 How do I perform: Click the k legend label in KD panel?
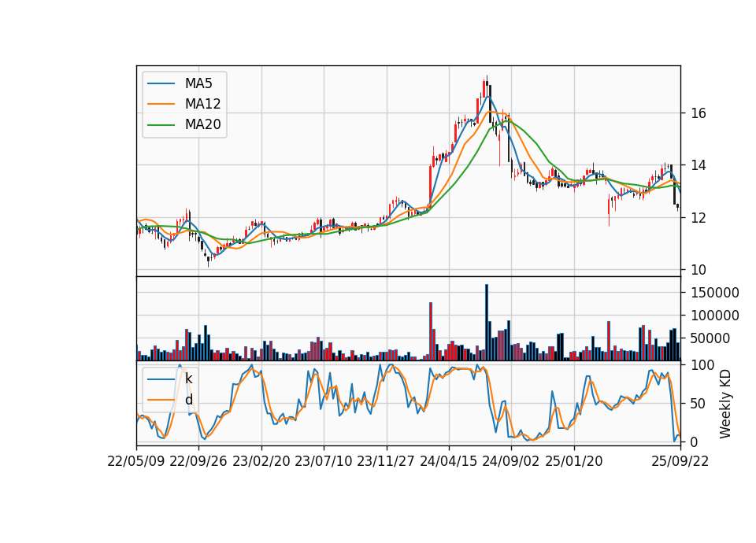click(x=188, y=379)
